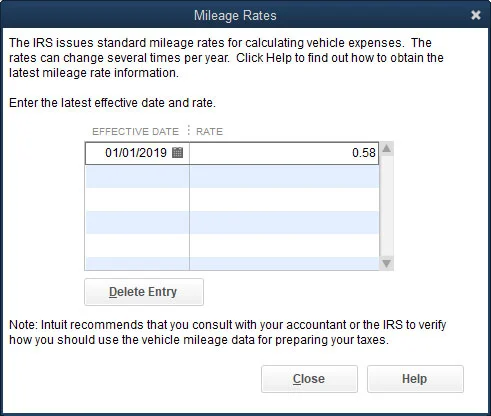
Task: Close the Mileage Rates dialog with X
Action: tap(476, 15)
